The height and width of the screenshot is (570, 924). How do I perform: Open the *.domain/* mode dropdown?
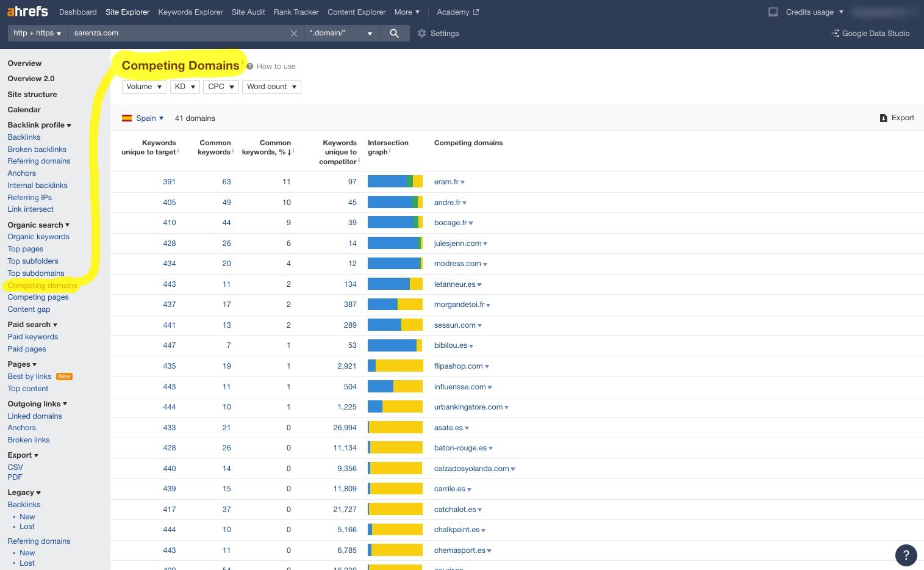(342, 33)
